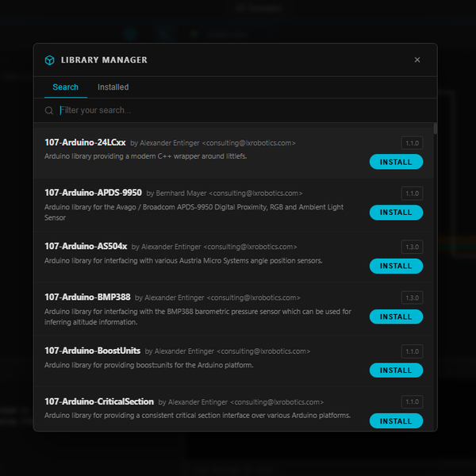This screenshot has width=476, height=476.
Task: Switch to the Search tab
Action: 66,87
